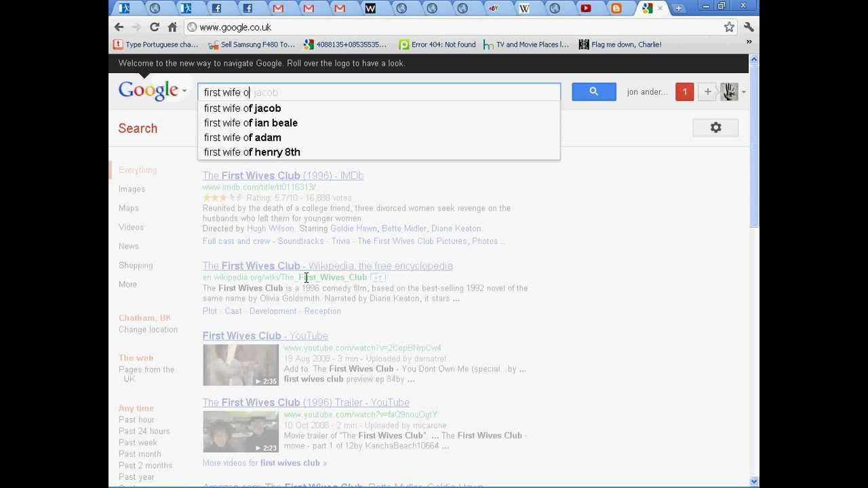The image size is (868, 488).
Task: Open The First Wives Club Wikipedia result
Action: point(328,266)
